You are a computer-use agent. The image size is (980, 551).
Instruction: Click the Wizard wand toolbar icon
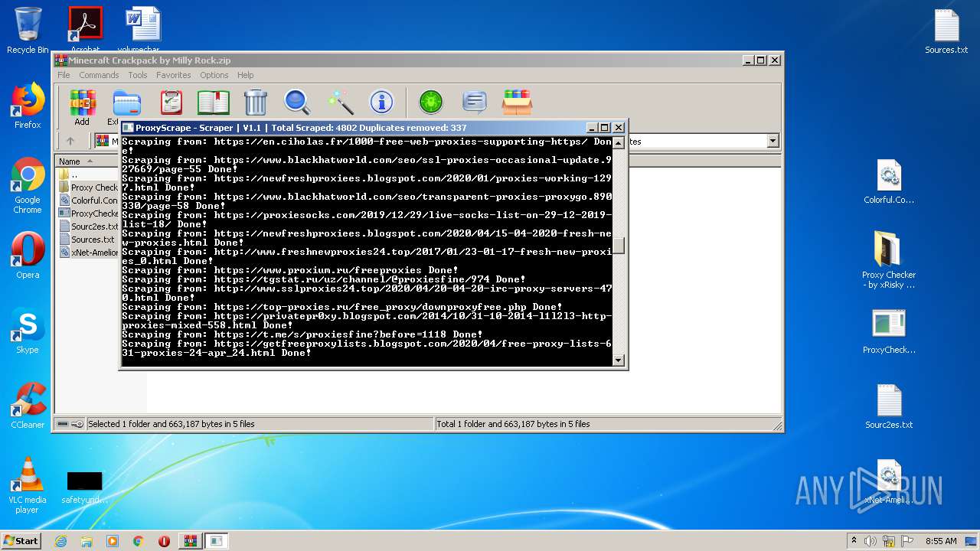pyautogui.click(x=340, y=102)
